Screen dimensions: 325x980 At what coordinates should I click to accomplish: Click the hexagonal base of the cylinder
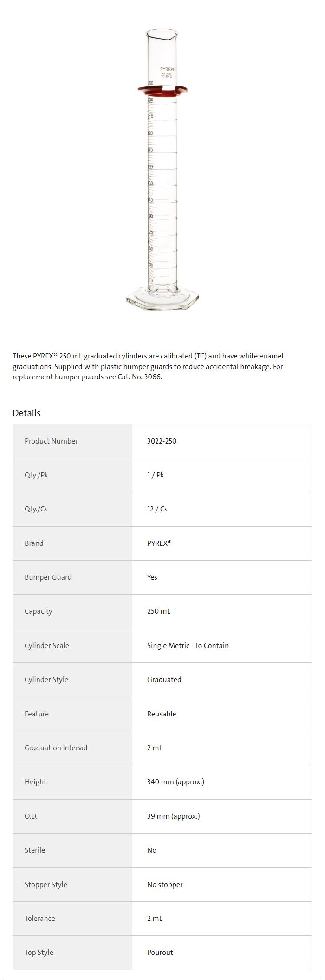(162, 299)
